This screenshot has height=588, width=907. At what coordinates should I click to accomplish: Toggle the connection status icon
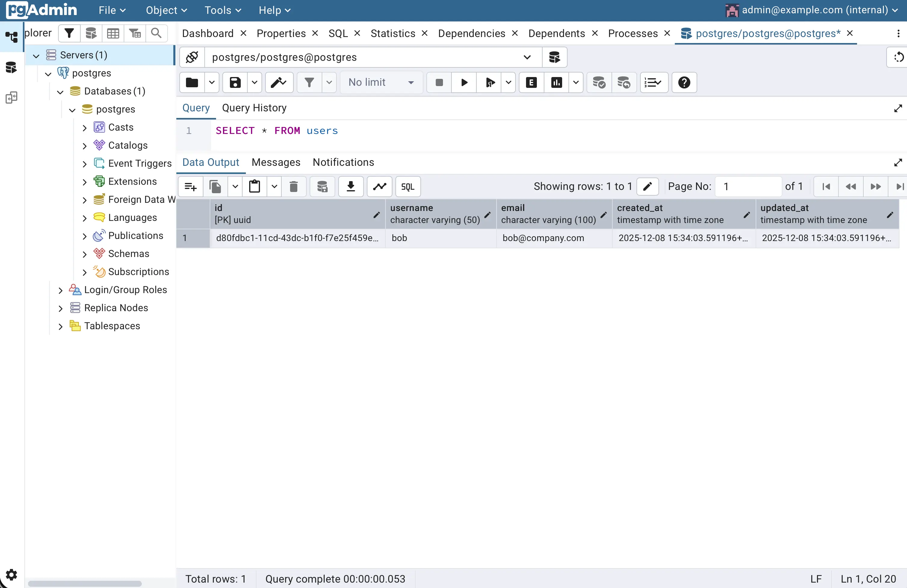tap(192, 57)
